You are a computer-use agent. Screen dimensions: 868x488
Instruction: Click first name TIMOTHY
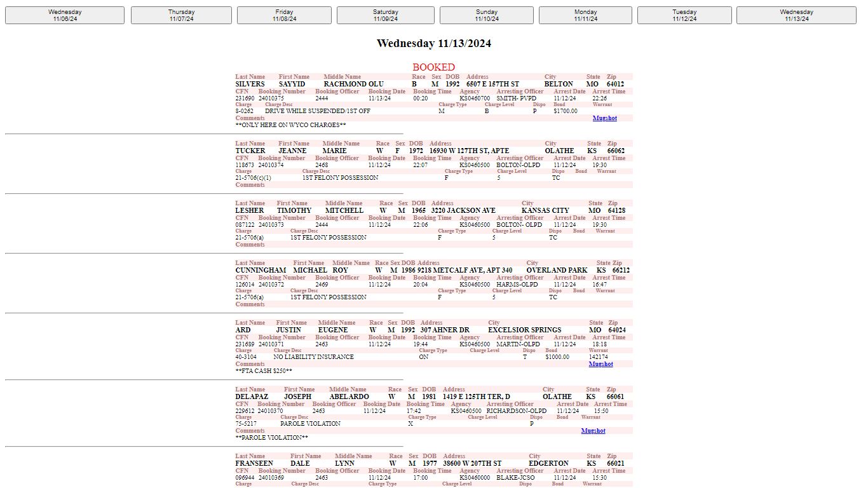pyautogui.click(x=294, y=210)
